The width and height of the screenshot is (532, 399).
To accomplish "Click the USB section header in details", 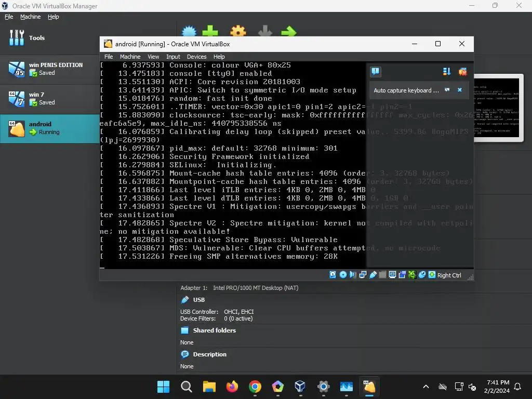I will 198,300.
